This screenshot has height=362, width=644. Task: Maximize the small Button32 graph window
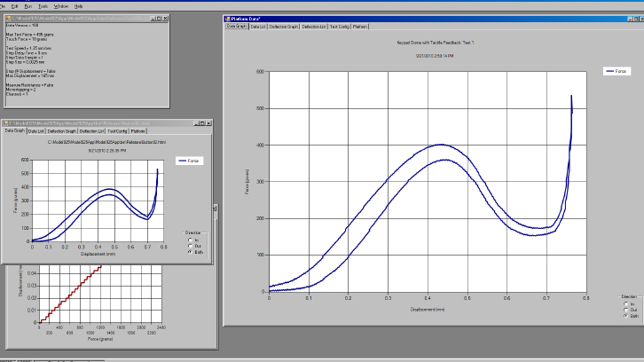[200, 122]
